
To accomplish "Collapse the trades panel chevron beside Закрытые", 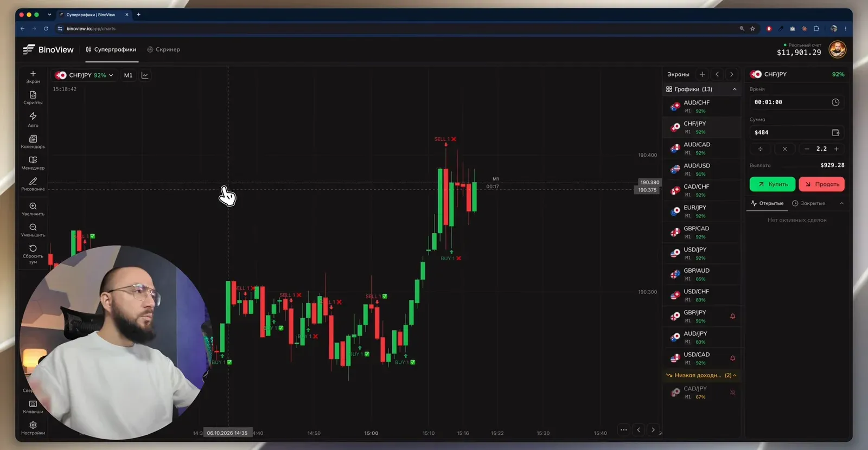I will [841, 203].
